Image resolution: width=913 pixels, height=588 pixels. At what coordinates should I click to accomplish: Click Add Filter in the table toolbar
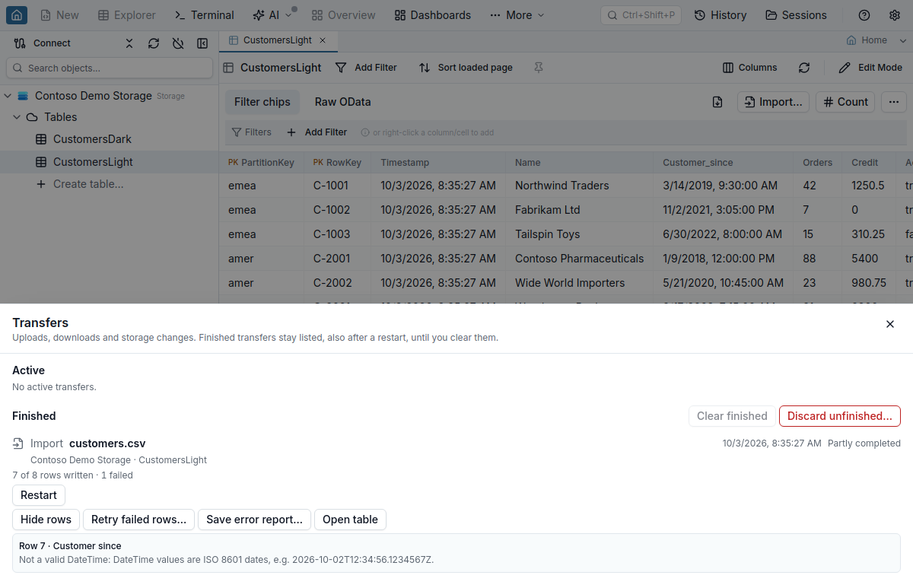click(x=367, y=68)
